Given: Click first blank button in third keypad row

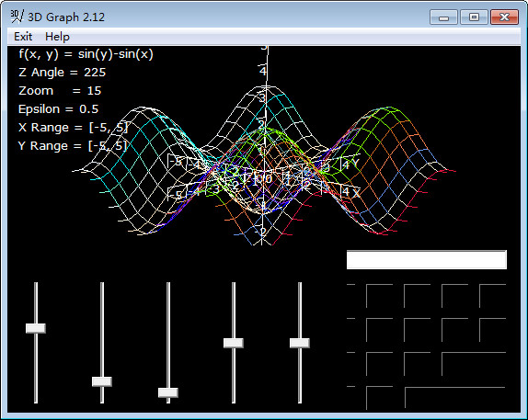Looking at the screenshot, I should tap(380, 364).
